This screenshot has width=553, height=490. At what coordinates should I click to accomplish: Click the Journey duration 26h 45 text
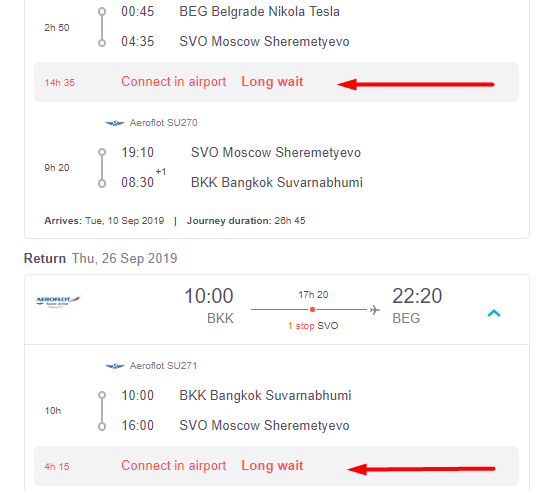click(x=246, y=221)
